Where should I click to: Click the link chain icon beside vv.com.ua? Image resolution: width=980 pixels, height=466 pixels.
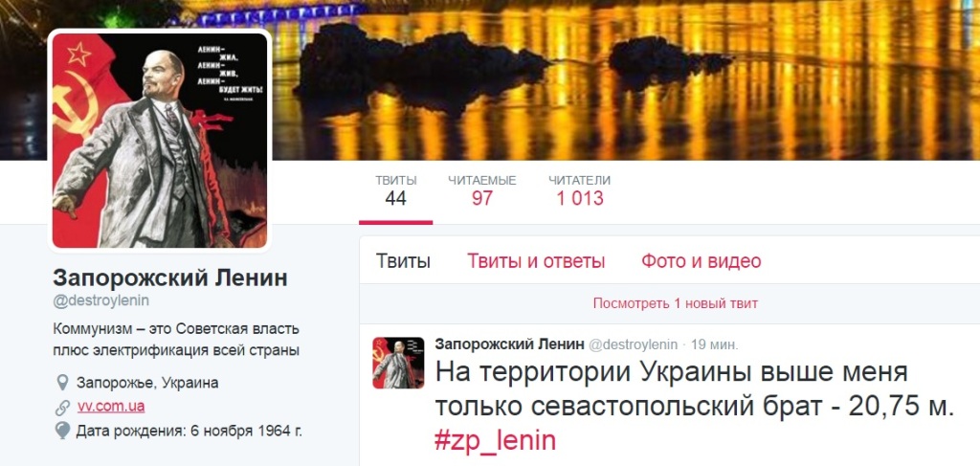click(62, 408)
